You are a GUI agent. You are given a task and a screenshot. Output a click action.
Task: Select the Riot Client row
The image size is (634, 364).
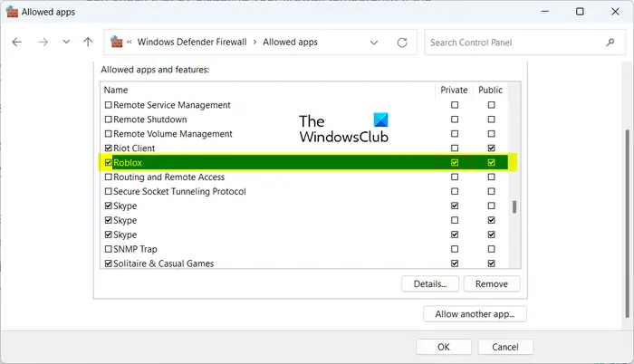(x=304, y=148)
